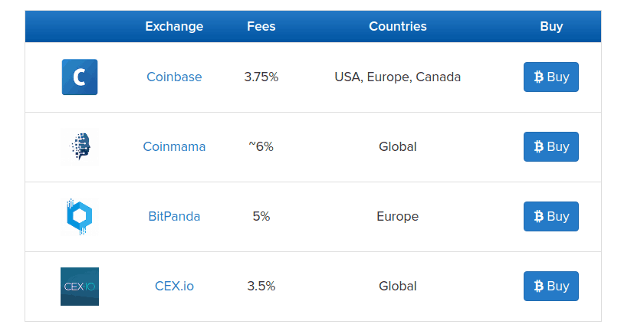The height and width of the screenshot is (331, 644).
Task: Click the Buy column header
Action: (x=551, y=26)
